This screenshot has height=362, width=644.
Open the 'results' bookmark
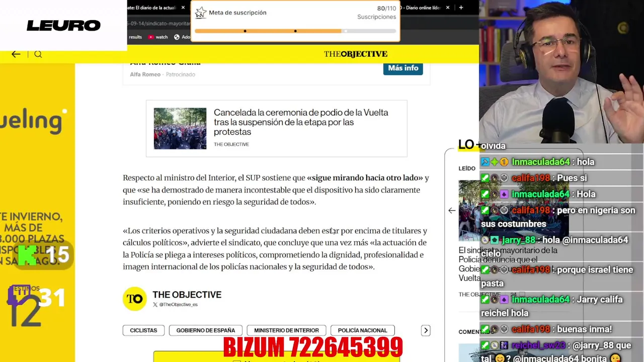coord(135,37)
